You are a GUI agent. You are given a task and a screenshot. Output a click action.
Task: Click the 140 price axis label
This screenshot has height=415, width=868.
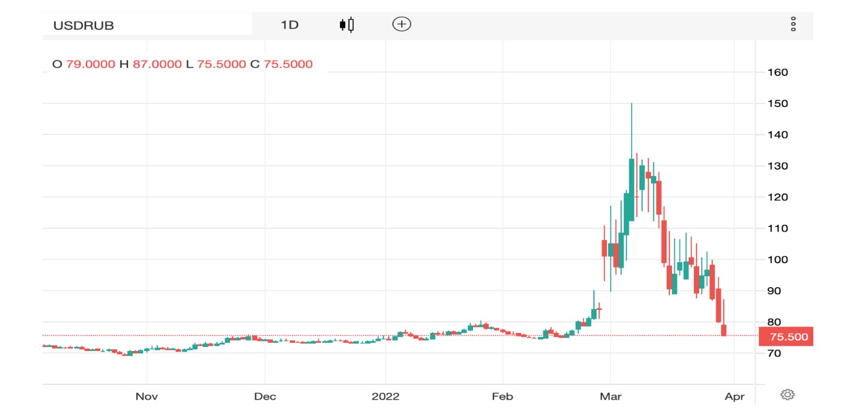coord(778,135)
